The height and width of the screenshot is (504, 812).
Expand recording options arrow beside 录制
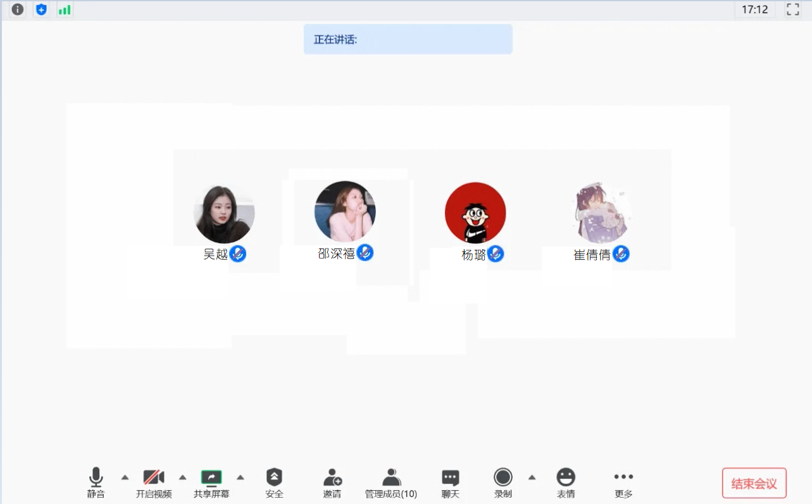click(x=532, y=477)
